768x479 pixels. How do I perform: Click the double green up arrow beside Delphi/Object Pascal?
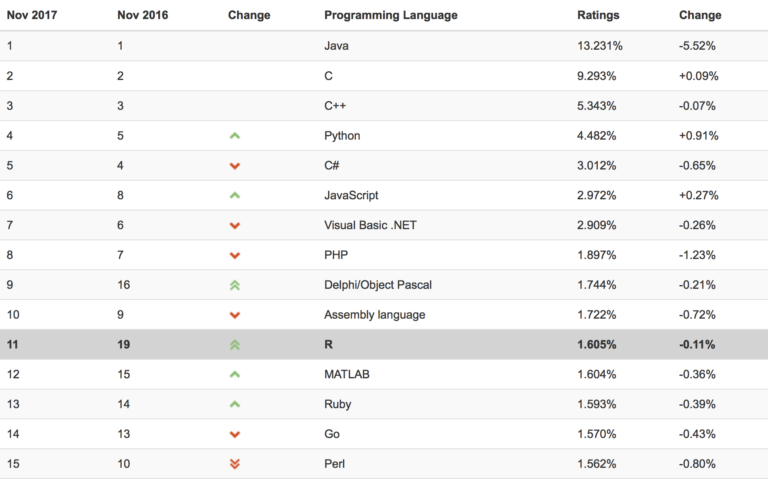[235, 285]
